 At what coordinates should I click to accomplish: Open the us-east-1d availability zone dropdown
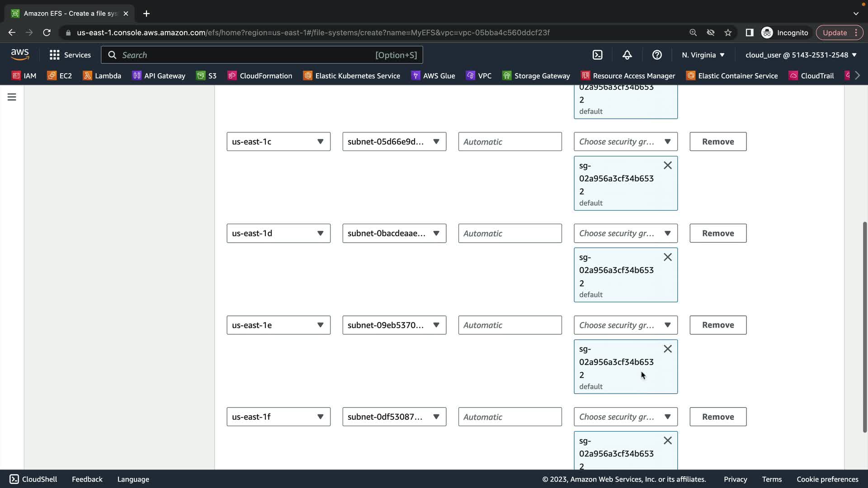(x=278, y=233)
